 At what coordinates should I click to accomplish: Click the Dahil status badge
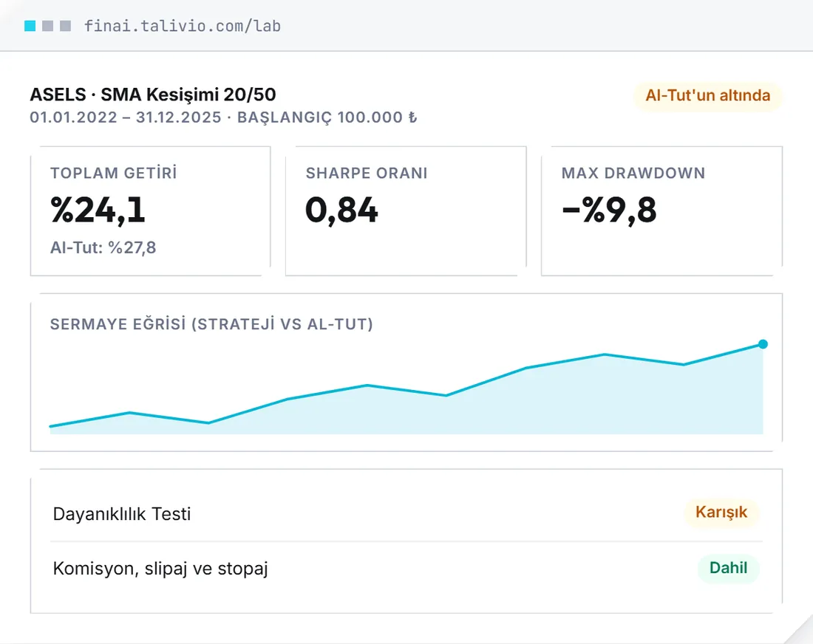(x=728, y=568)
